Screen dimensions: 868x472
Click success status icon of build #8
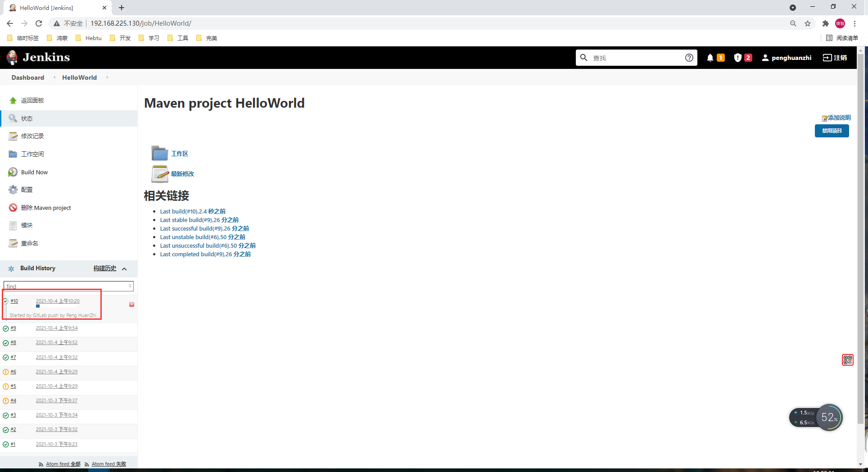pos(6,343)
